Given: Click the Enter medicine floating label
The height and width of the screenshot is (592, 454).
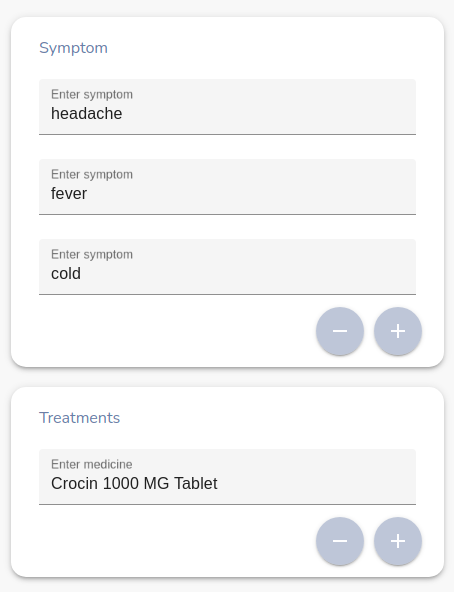Looking at the screenshot, I should click(92, 464).
